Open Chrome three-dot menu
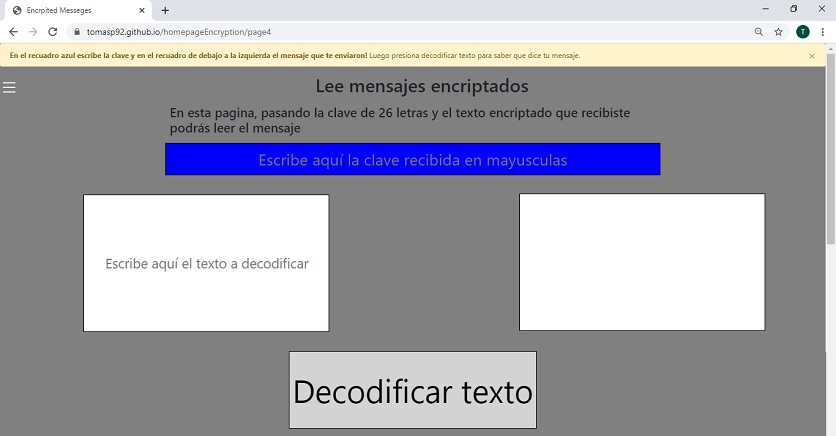 [822, 32]
